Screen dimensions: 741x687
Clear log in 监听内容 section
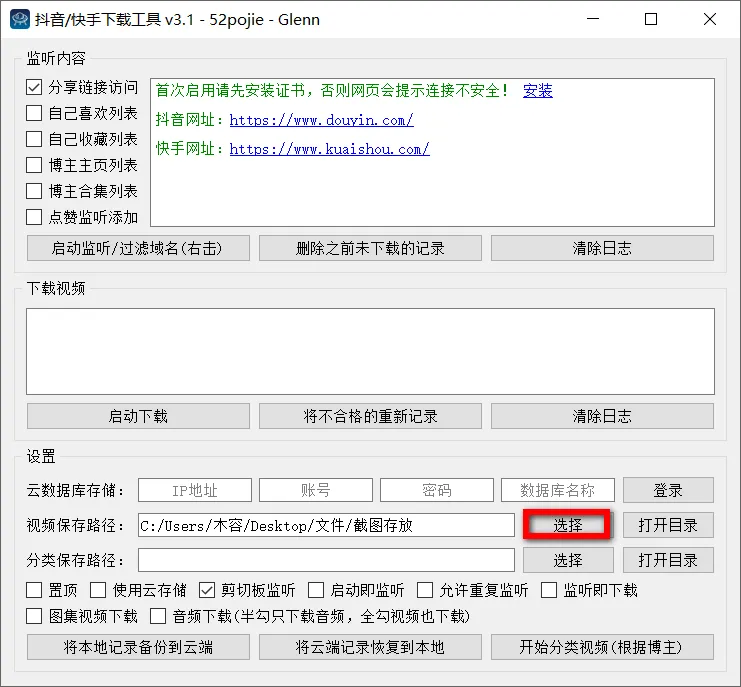coord(603,248)
